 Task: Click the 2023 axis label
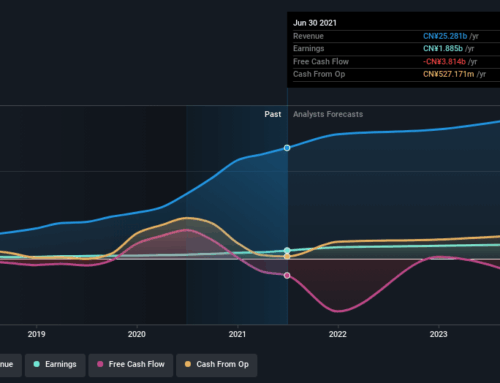(438, 334)
